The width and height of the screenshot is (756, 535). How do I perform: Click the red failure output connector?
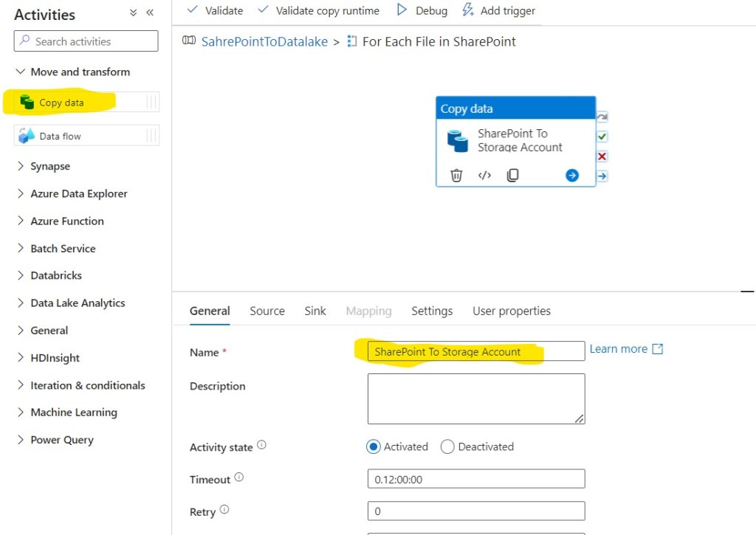(x=602, y=156)
